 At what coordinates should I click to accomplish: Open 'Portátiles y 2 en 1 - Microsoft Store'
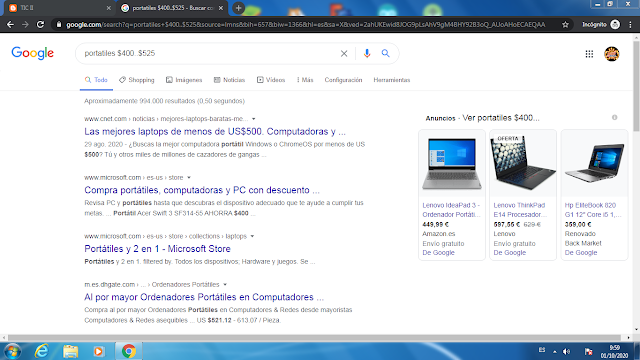(157, 249)
